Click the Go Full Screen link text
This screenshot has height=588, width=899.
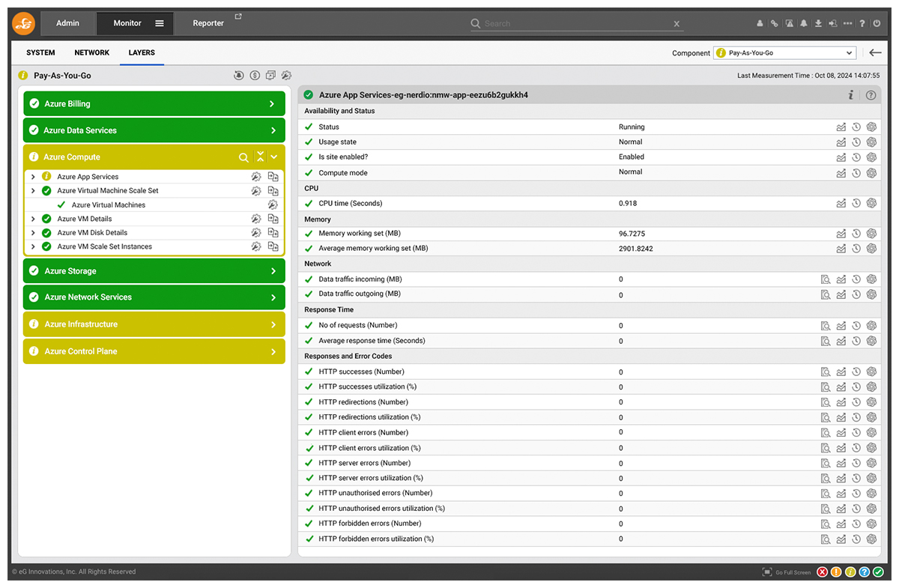pyautogui.click(x=793, y=573)
